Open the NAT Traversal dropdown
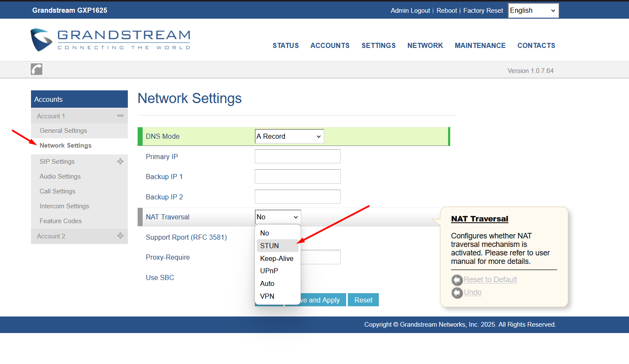Viewport: 629px width, 364px height. 278,217
